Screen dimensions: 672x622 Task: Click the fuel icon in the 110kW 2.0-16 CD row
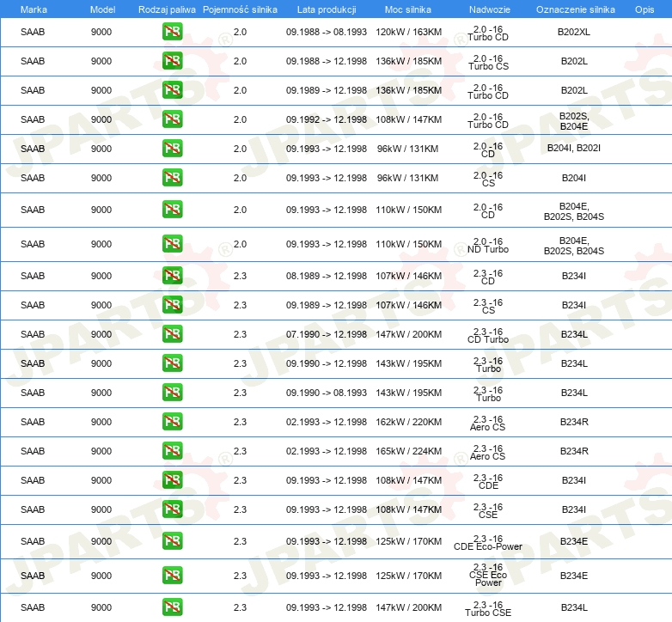(x=172, y=210)
